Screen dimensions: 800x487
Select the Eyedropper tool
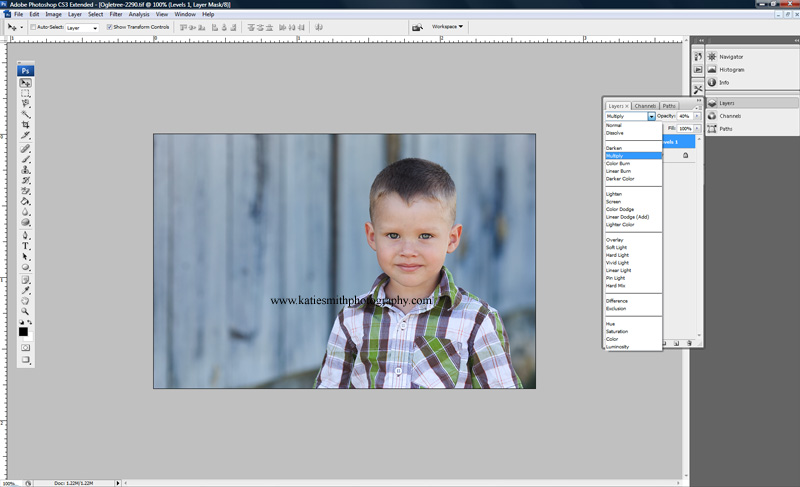pos(25,290)
